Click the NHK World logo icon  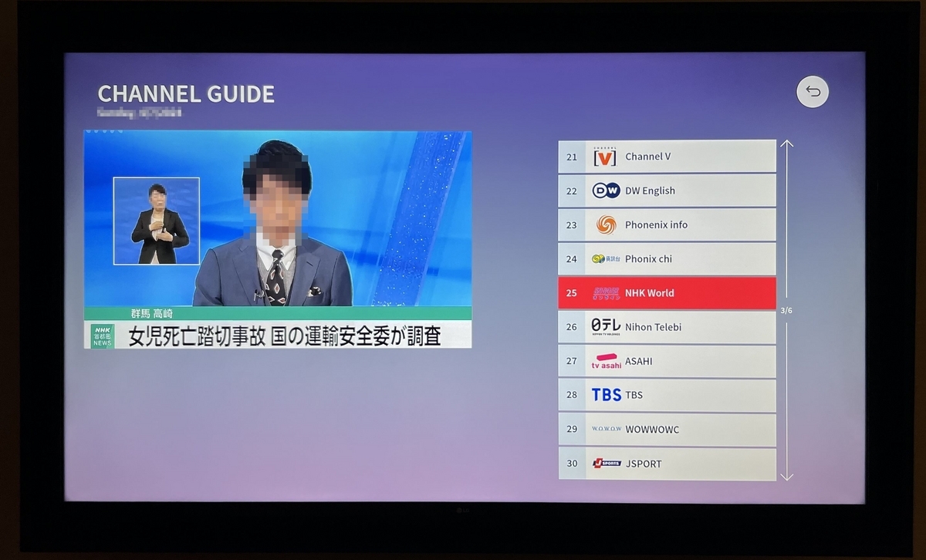(606, 293)
